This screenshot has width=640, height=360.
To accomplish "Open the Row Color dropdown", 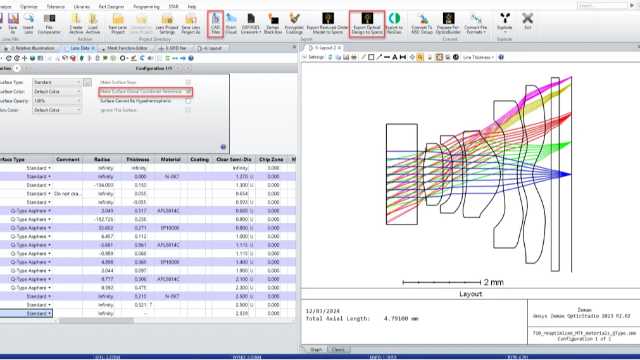I will point(57,110).
